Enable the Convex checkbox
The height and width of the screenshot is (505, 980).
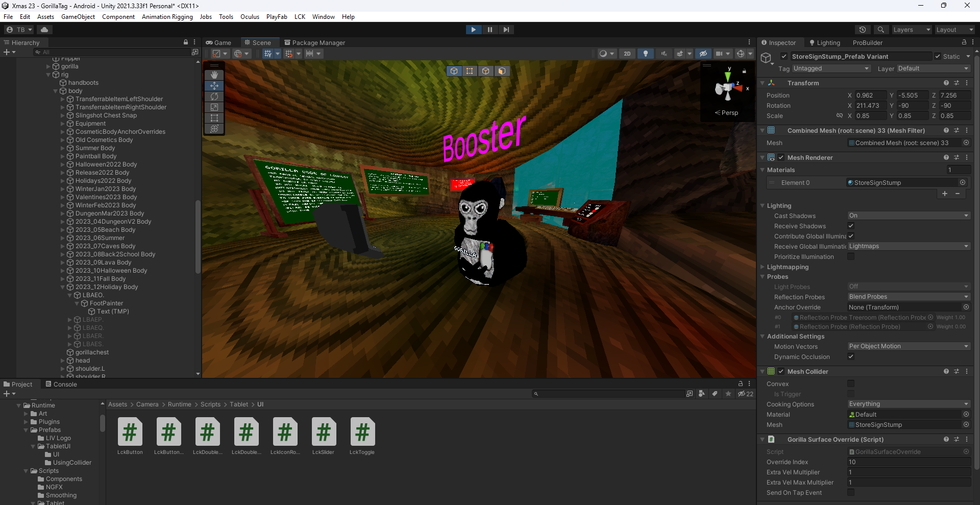[x=851, y=383]
